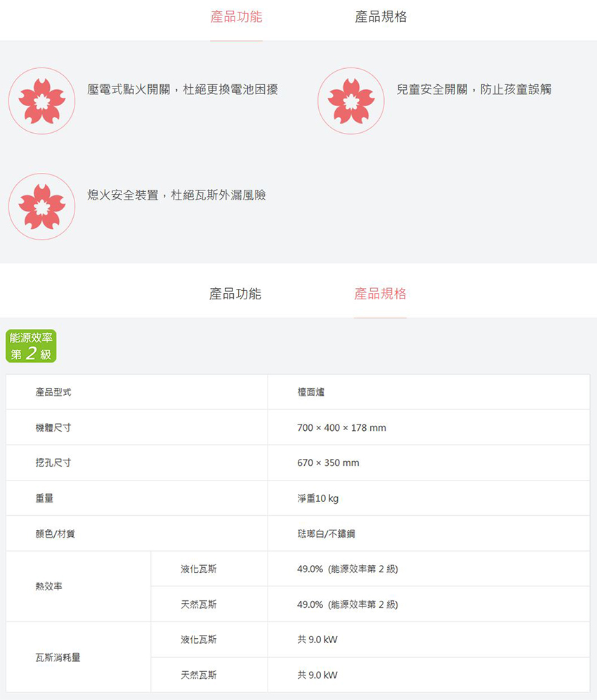Select the red highlighted 產品功能 tab

pos(236,17)
